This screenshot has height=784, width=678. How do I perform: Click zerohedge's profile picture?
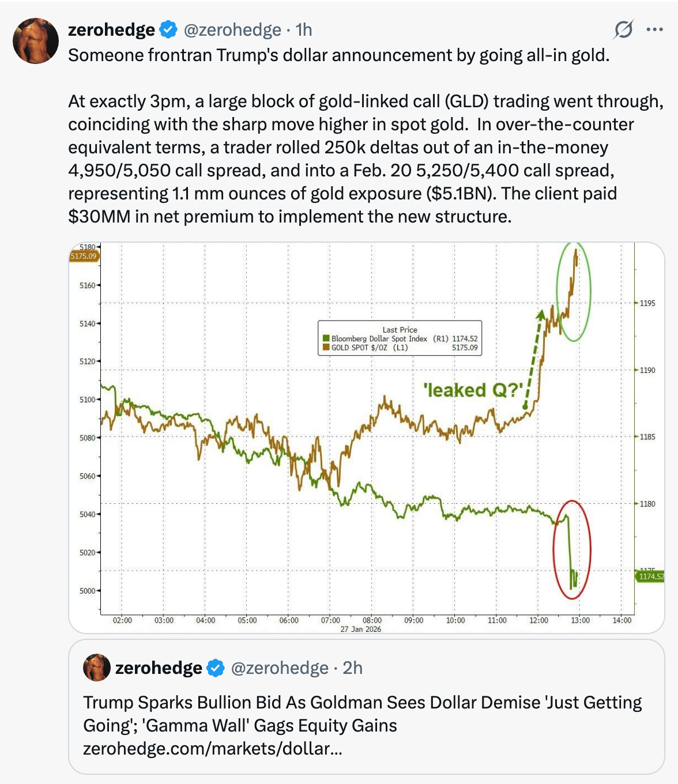(36, 36)
